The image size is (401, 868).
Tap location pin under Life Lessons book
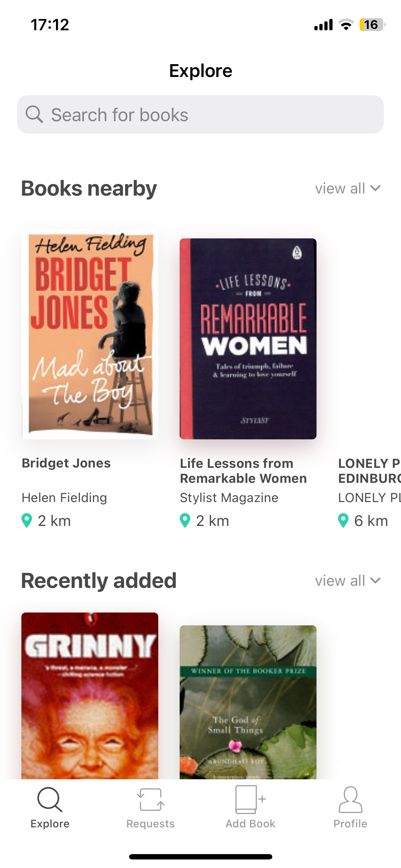(185, 521)
